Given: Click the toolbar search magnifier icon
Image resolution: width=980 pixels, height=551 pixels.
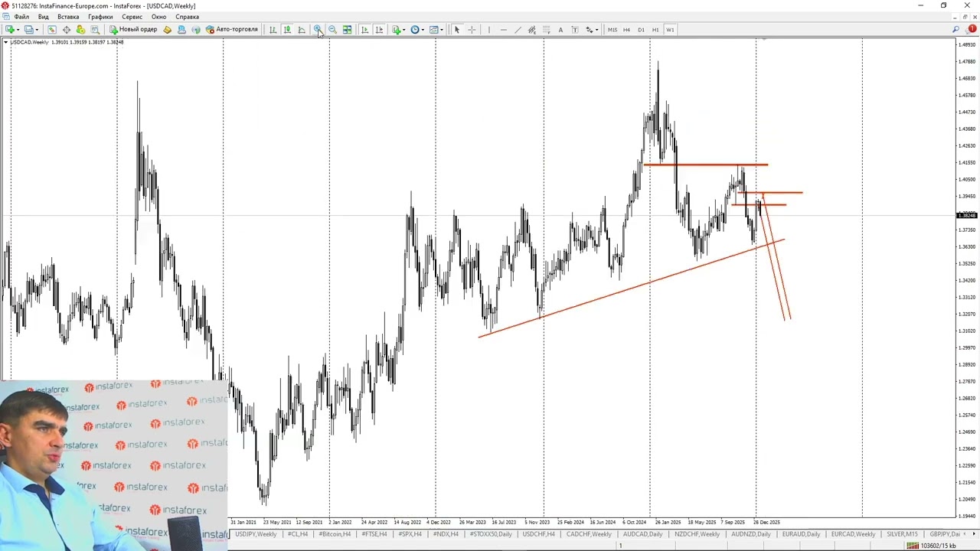Looking at the screenshot, I should [x=955, y=30].
